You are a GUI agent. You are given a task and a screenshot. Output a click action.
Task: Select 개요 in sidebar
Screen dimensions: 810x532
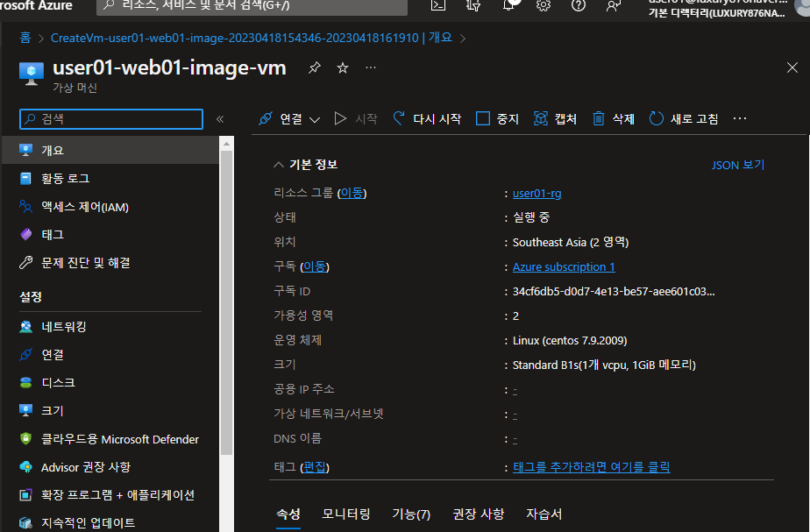(x=110, y=150)
